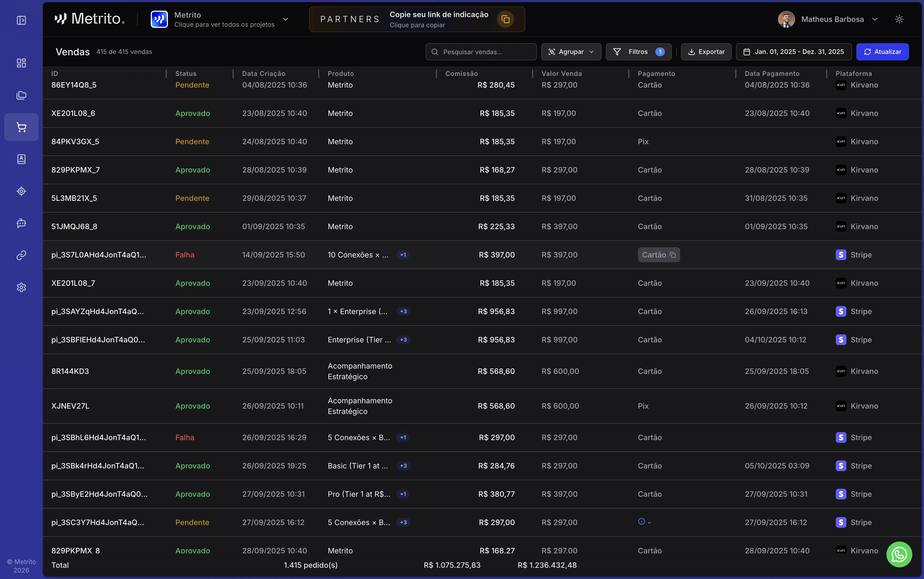The width and height of the screenshot is (924, 579).
Task: Open the bot icon in sidebar
Action: pos(21,223)
